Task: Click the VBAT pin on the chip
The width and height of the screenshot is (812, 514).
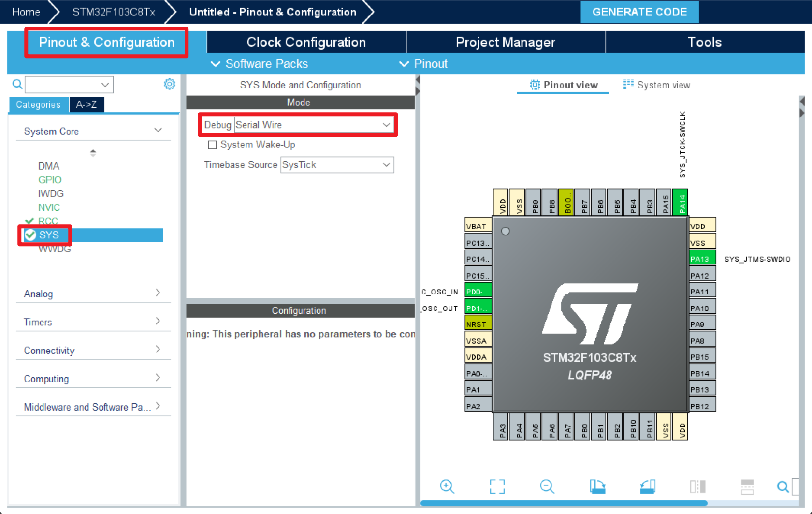Action: coord(478,226)
